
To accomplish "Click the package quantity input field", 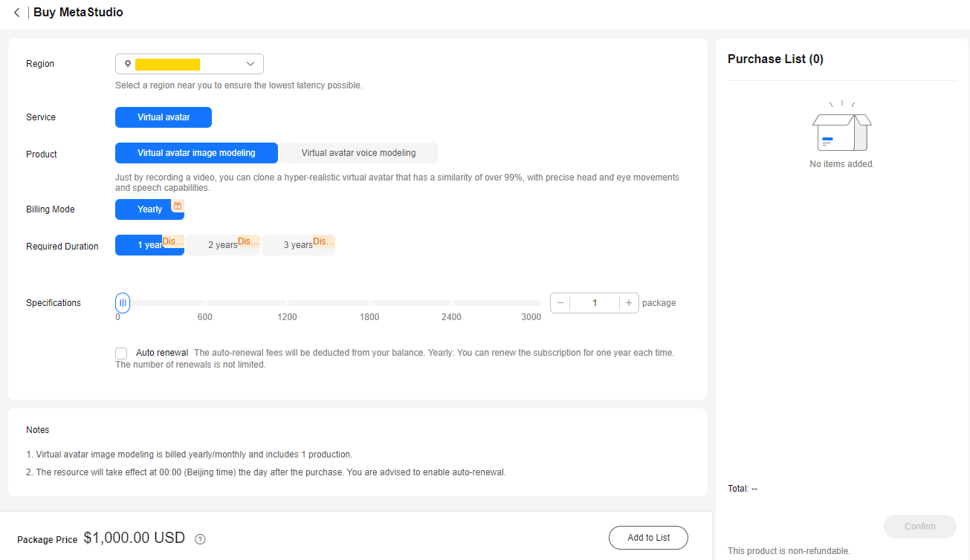I will [x=595, y=303].
